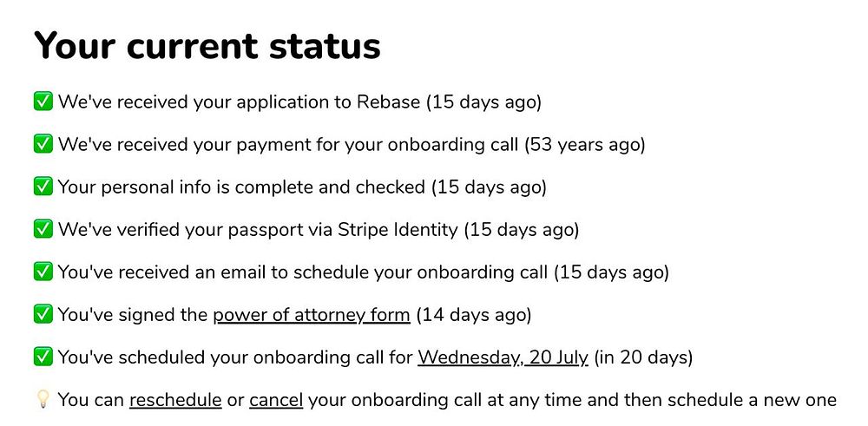Click the 'Your current status' heading

click(207, 45)
